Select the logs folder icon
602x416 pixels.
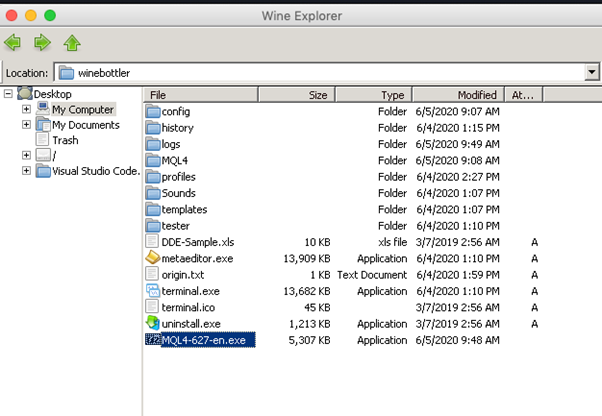[153, 144]
